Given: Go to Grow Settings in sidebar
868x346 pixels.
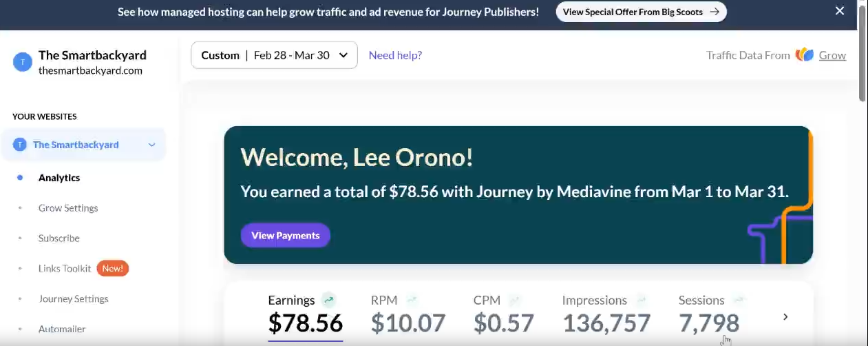Looking at the screenshot, I should [68, 208].
